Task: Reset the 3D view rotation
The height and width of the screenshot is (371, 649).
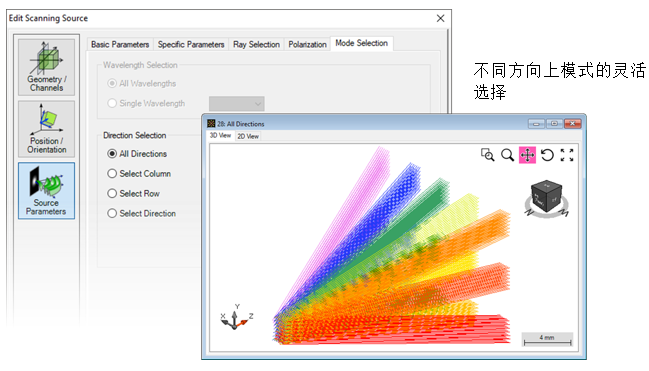Action: pyautogui.click(x=547, y=155)
